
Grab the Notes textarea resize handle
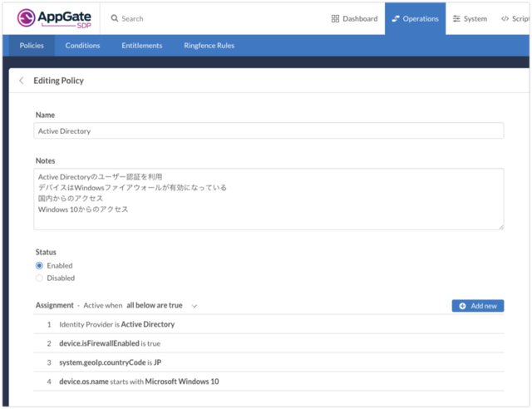[x=501, y=227]
